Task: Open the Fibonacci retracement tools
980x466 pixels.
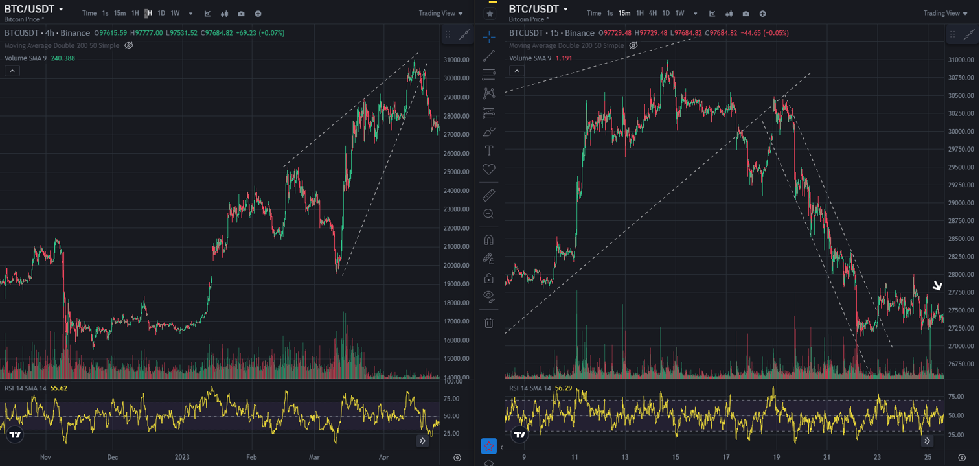Action: [x=489, y=75]
